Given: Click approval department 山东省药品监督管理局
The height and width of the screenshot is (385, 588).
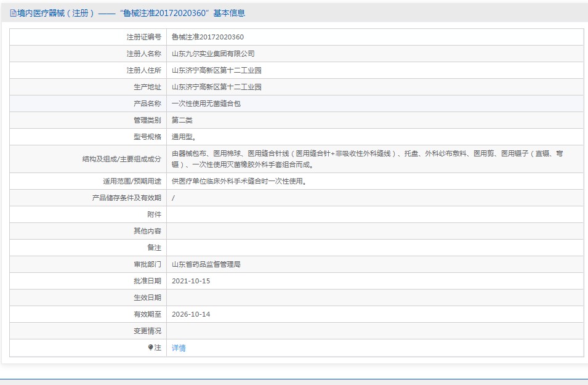Looking at the screenshot, I should (x=206, y=264).
